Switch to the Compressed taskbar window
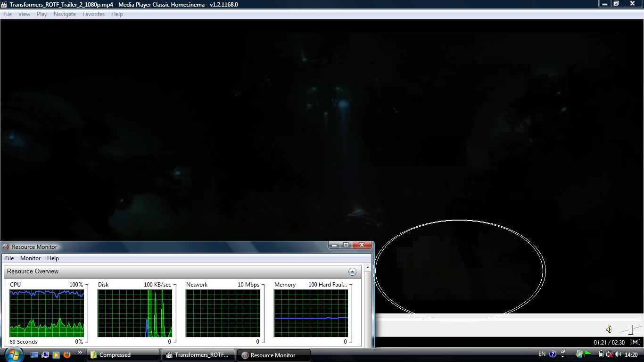Image resolution: width=644 pixels, height=362 pixels. pyautogui.click(x=123, y=355)
